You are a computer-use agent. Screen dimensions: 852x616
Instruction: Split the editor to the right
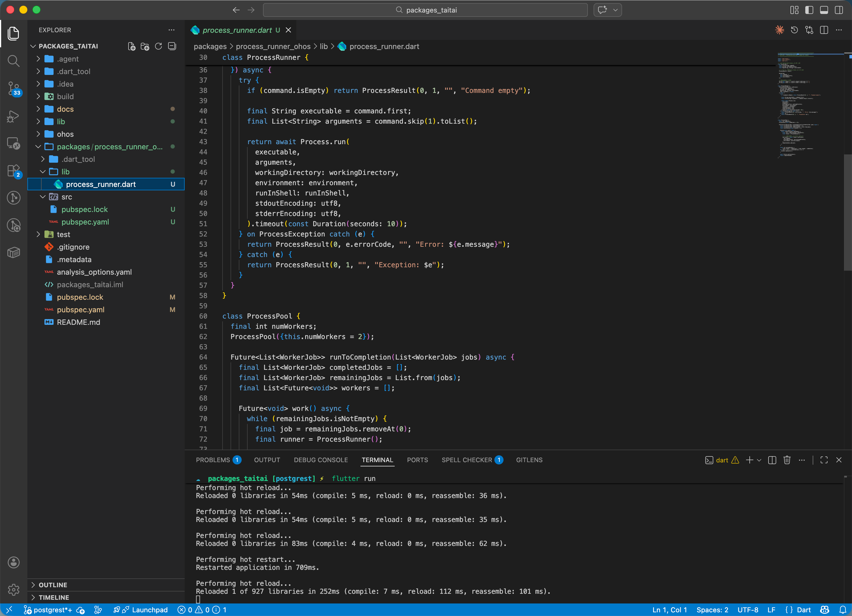(824, 30)
